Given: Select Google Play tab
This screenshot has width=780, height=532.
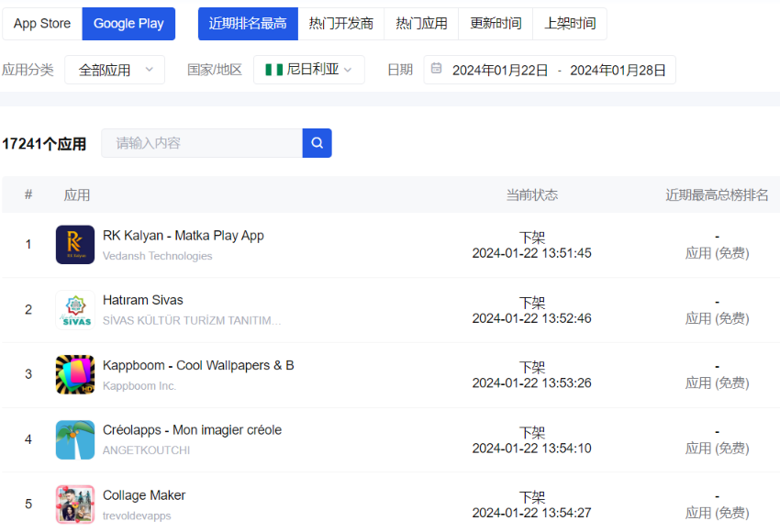Looking at the screenshot, I should point(128,23).
